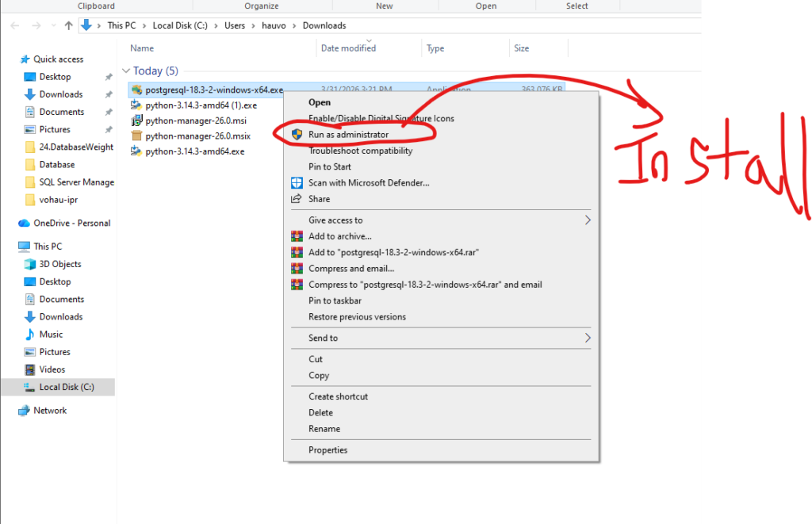Open the Network item in navigation pane

(50, 411)
